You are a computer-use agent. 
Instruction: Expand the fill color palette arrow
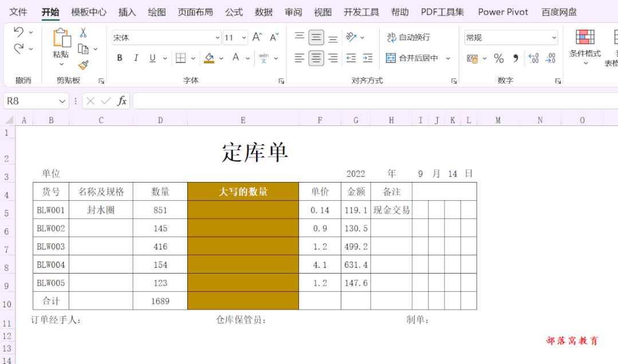click(x=221, y=58)
